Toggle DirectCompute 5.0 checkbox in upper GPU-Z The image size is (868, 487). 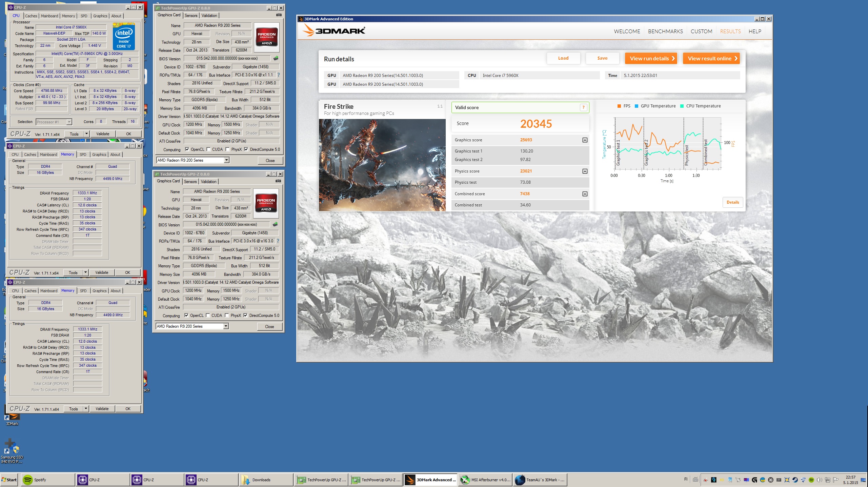[x=246, y=149]
